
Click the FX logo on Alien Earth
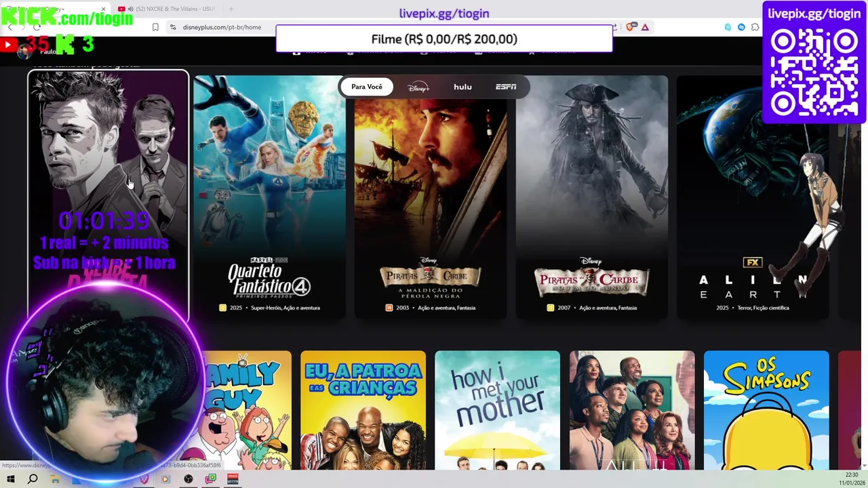click(x=753, y=263)
